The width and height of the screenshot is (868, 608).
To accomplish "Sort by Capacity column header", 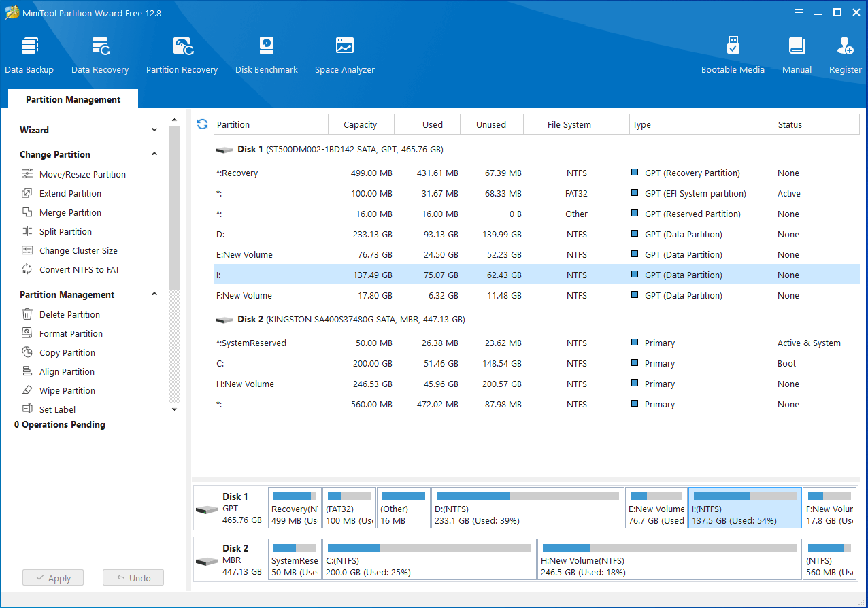I will pyautogui.click(x=361, y=124).
